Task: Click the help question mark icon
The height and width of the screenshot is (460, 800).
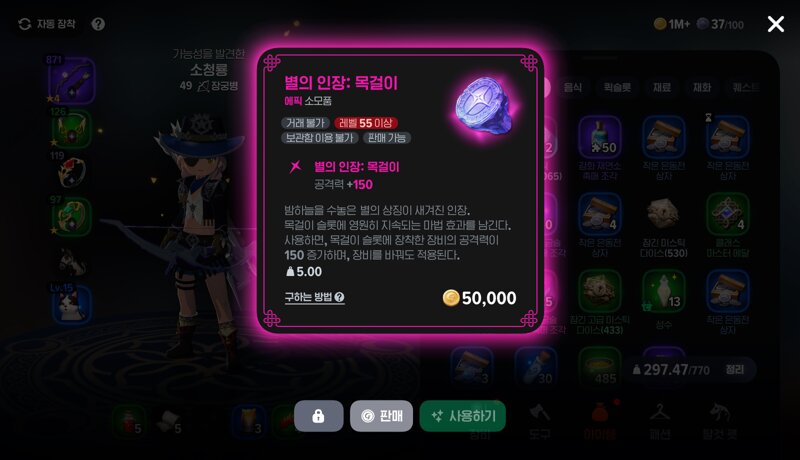Action: (x=98, y=24)
